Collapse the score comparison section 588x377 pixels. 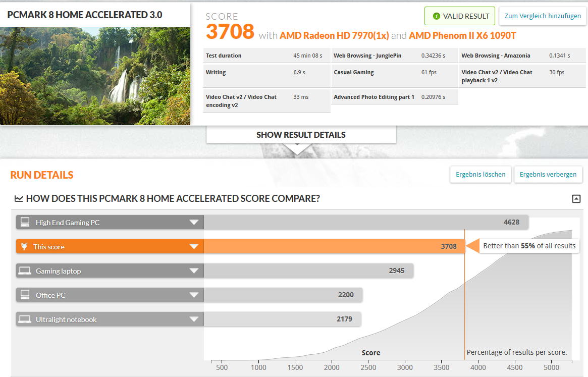pos(576,199)
